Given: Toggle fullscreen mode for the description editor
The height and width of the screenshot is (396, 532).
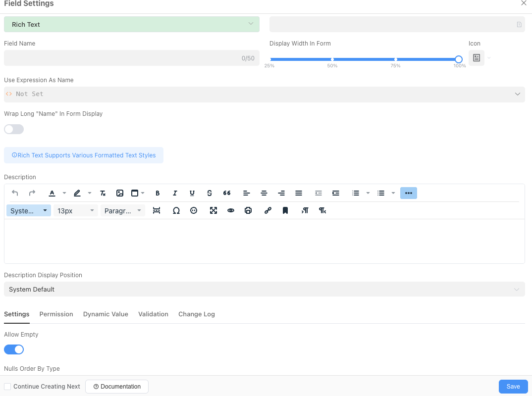Looking at the screenshot, I should 213,210.
